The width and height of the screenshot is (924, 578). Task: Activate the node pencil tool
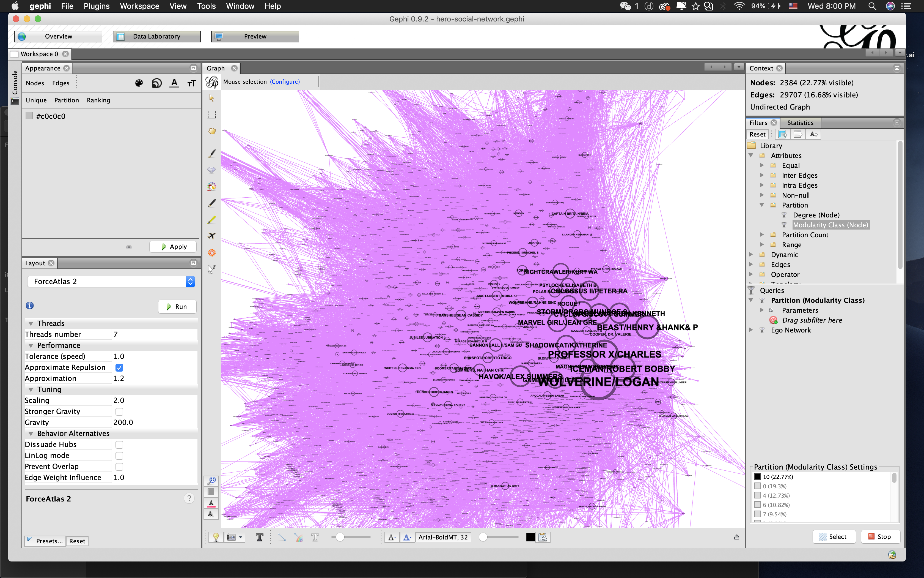pos(211,203)
